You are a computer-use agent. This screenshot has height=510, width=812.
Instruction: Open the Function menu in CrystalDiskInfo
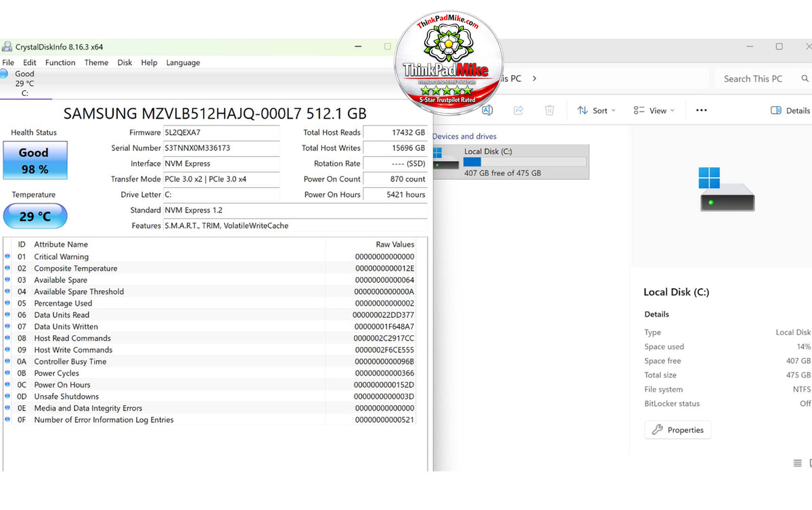tap(60, 62)
